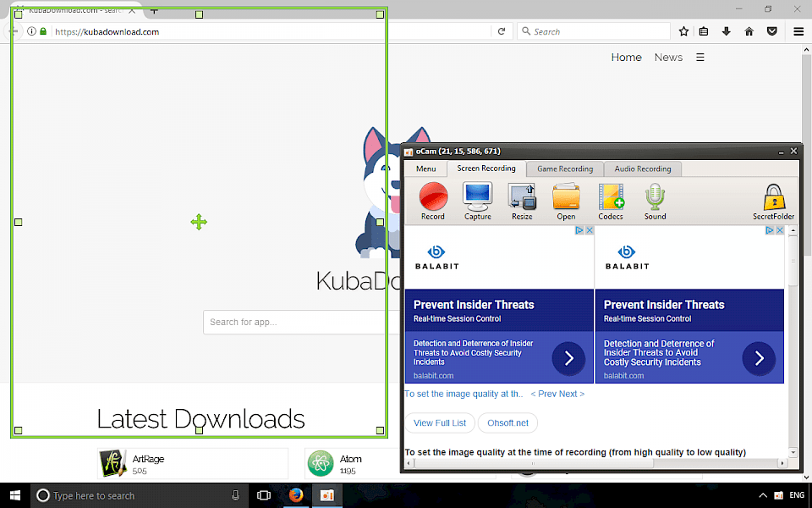
Task: Open the Firefox downloads arrow
Action: [x=726, y=31]
